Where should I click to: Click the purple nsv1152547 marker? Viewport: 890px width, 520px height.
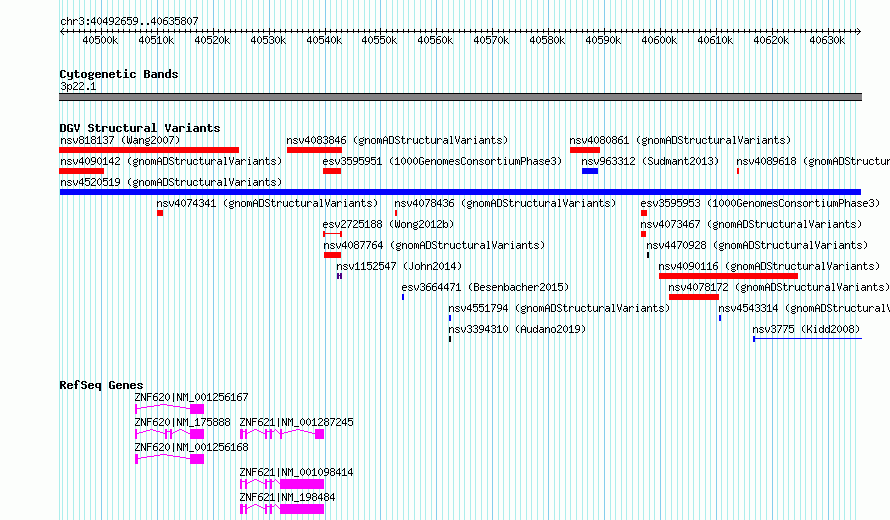pos(339,276)
